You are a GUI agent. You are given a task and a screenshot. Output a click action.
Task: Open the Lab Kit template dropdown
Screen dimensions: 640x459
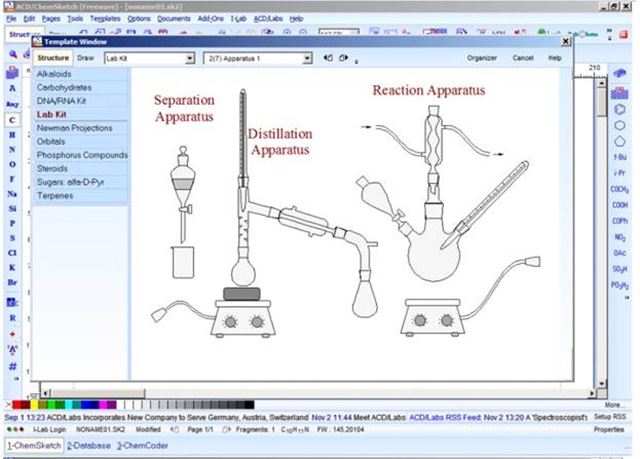[x=190, y=58]
